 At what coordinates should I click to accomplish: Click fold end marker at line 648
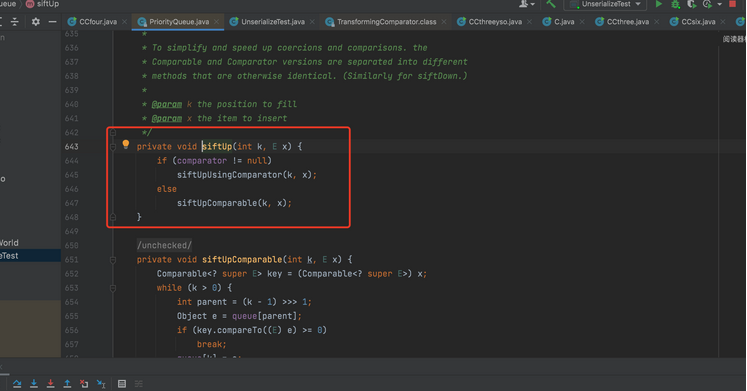(113, 217)
